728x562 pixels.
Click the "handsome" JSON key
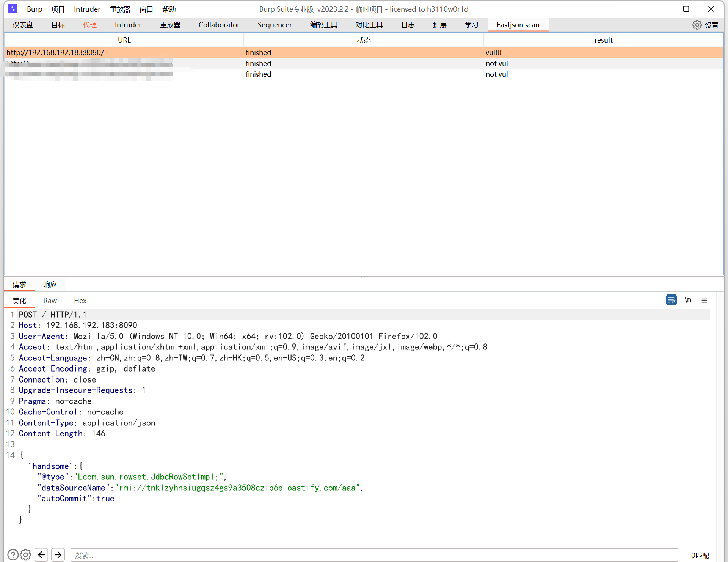pyautogui.click(x=51, y=466)
